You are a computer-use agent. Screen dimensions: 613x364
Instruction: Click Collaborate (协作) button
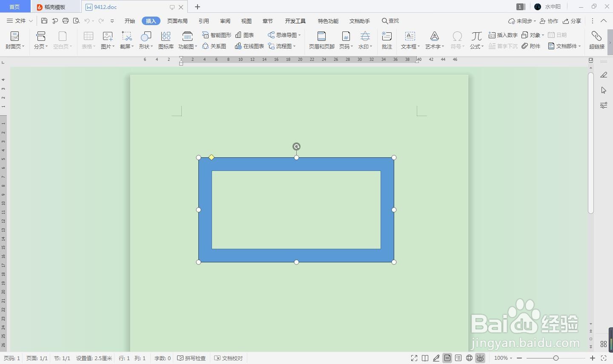(x=549, y=21)
